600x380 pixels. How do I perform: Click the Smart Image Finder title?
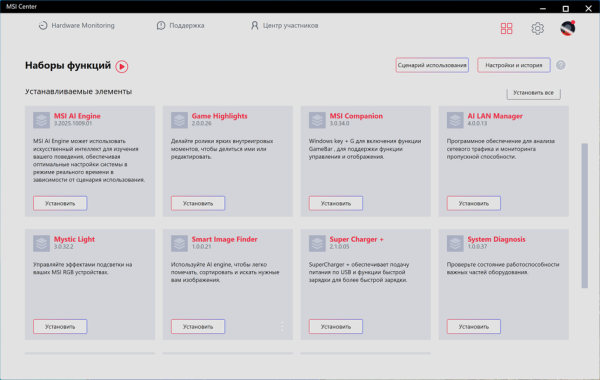pyautogui.click(x=224, y=239)
